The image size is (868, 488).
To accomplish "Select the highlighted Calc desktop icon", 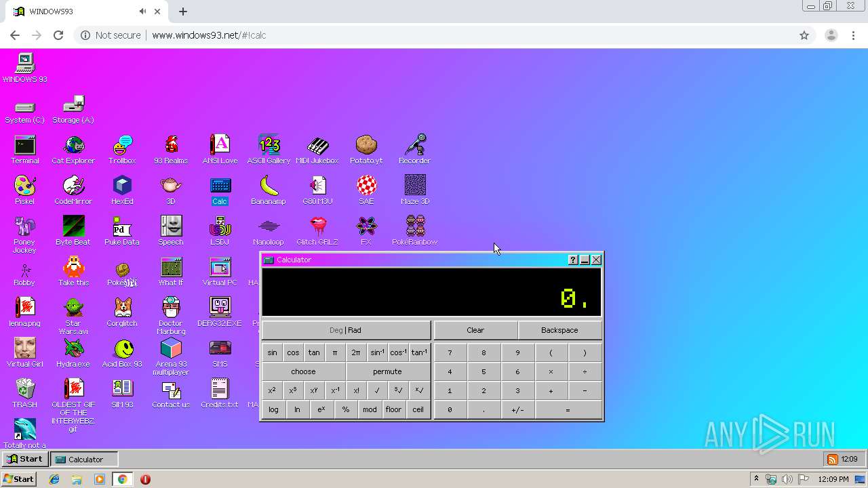I will pos(220,190).
